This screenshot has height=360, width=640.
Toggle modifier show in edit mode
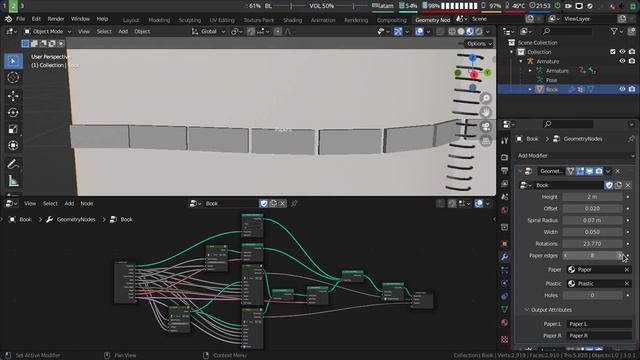[580, 171]
